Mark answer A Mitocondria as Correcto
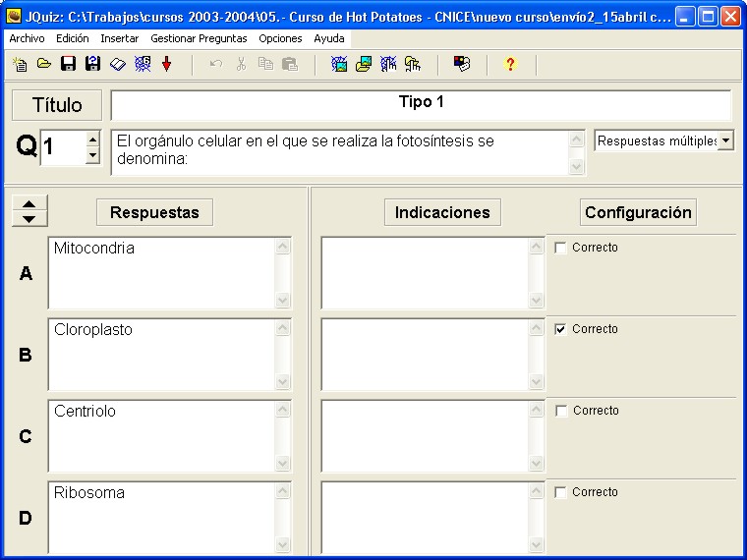 (561, 249)
